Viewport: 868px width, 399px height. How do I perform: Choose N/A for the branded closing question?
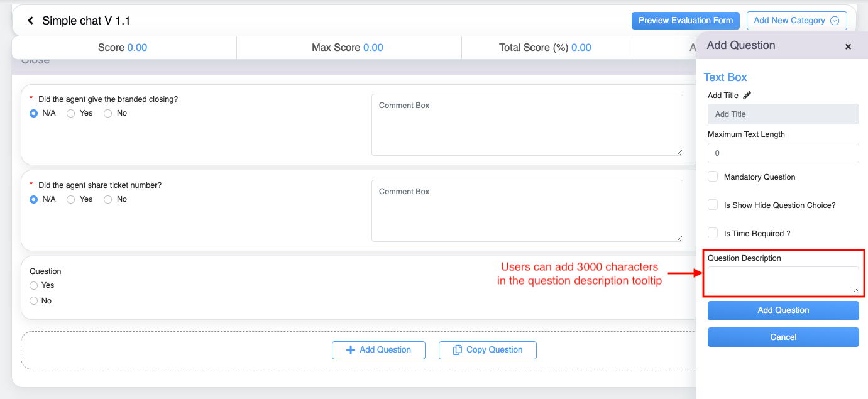pos(34,113)
